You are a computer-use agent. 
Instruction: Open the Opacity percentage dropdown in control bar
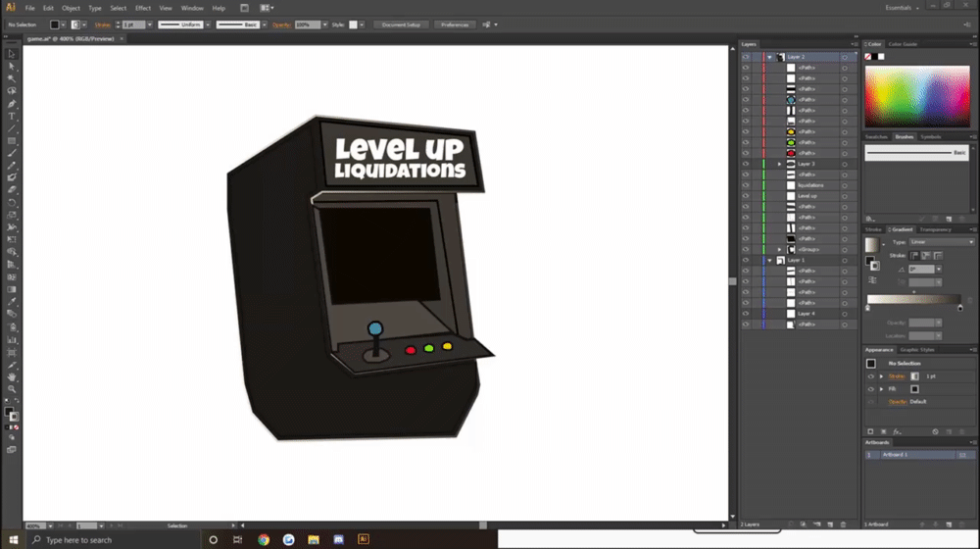pos(325,25)
